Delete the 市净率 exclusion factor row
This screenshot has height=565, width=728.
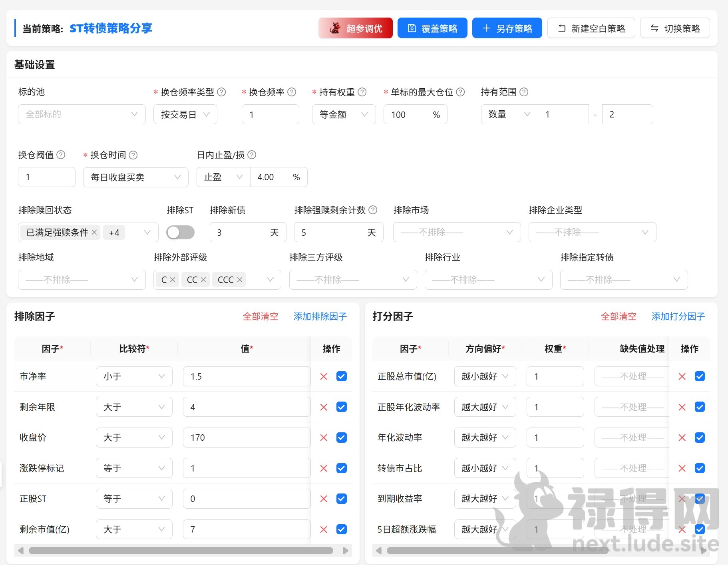click(324, 376)
